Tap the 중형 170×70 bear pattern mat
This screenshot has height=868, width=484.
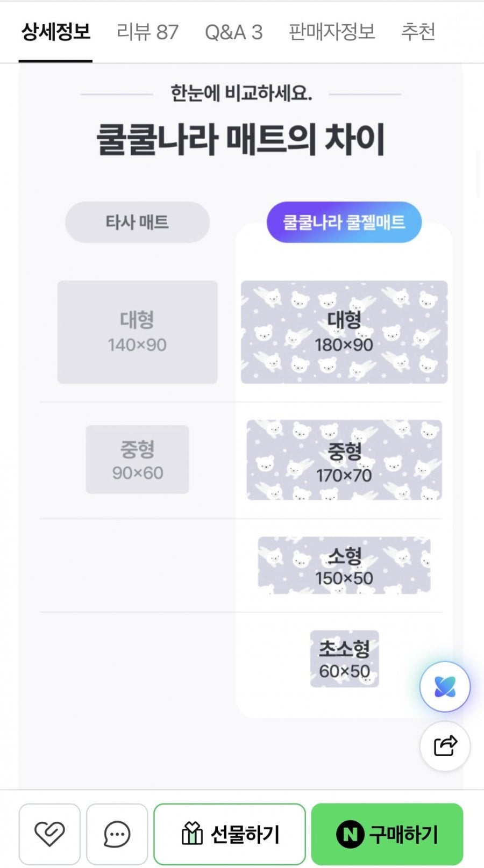344,460
